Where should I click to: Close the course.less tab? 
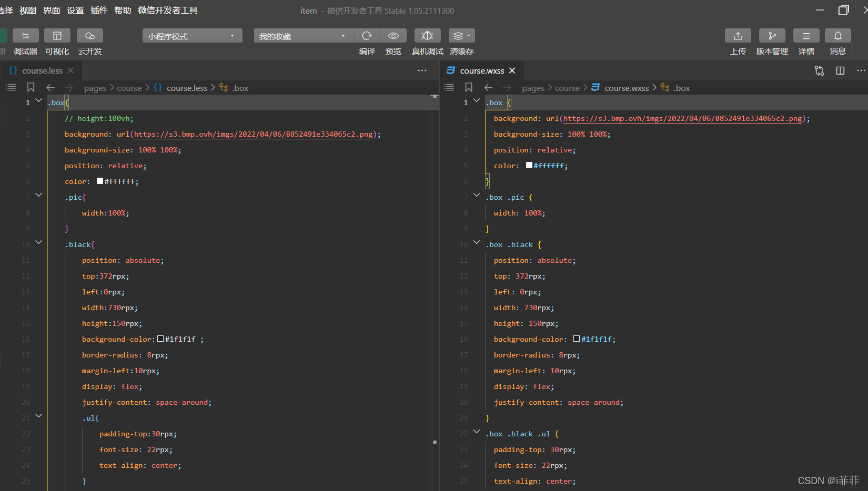(x=71, y=70)
